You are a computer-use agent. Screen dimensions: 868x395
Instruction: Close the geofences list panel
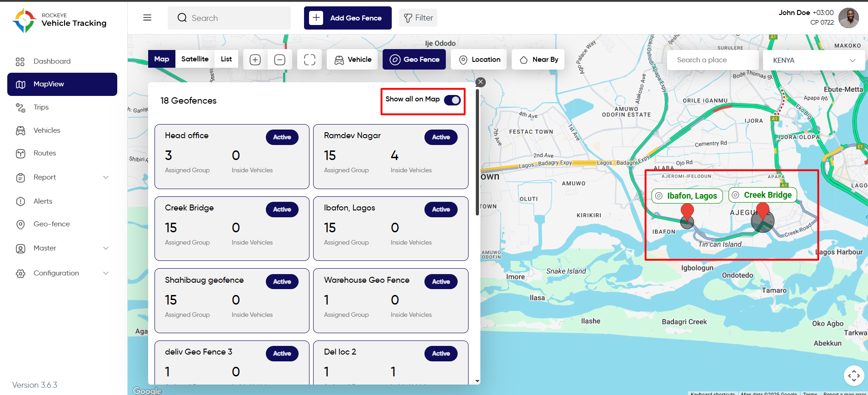tap(480, 82)
